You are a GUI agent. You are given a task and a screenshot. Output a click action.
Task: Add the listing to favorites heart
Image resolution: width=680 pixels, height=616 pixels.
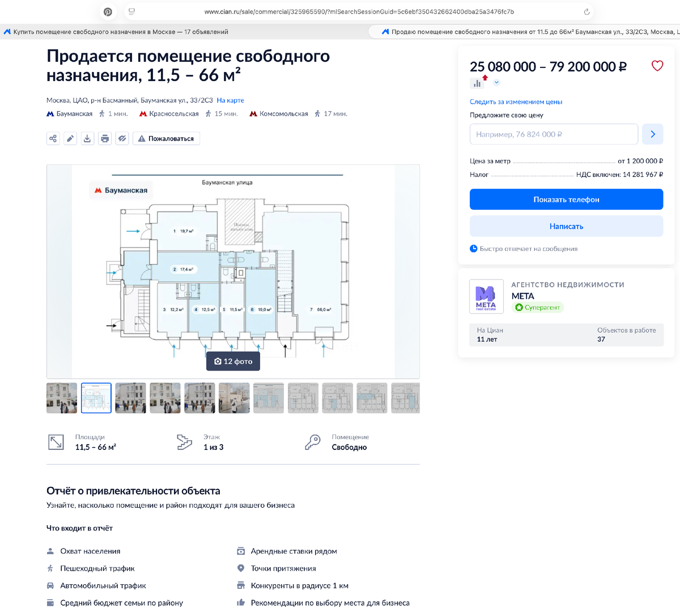[x=657, y=66]
